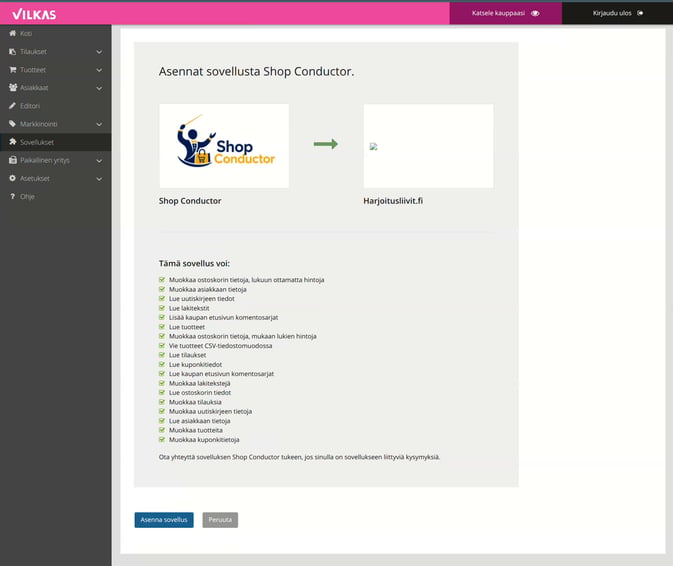Click the Vilkas logo
Screen dimensions: 673x566
34,14
